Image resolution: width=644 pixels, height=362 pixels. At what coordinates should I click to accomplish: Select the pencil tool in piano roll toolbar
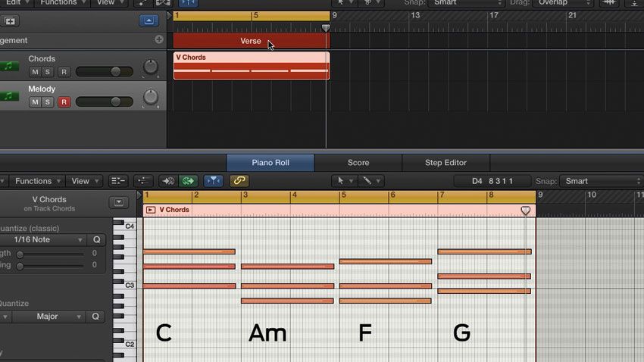click(367, 180)
